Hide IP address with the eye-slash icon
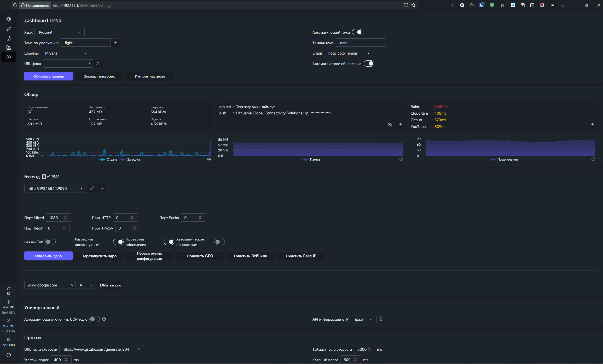The image size is (603, 364). (390, 125)
